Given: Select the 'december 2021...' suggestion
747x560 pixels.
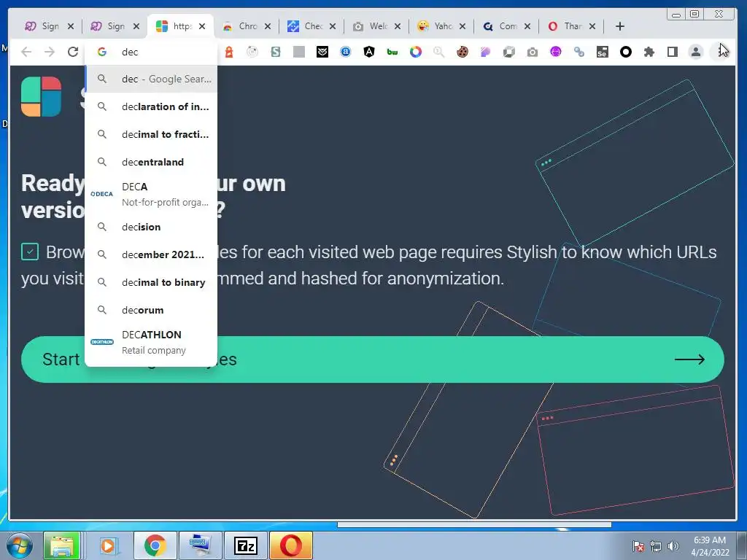Looking at the screenshot, I should point(151,254).
